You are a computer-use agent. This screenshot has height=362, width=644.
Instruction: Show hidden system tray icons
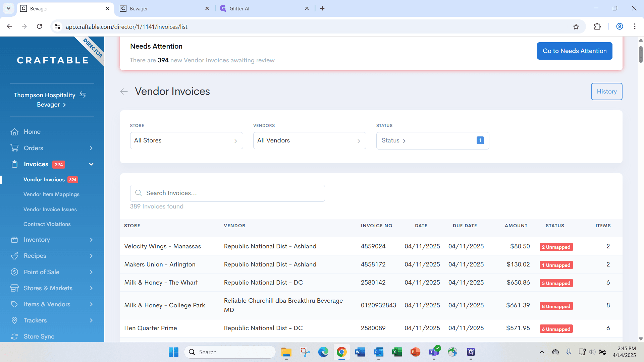point(542,352)
